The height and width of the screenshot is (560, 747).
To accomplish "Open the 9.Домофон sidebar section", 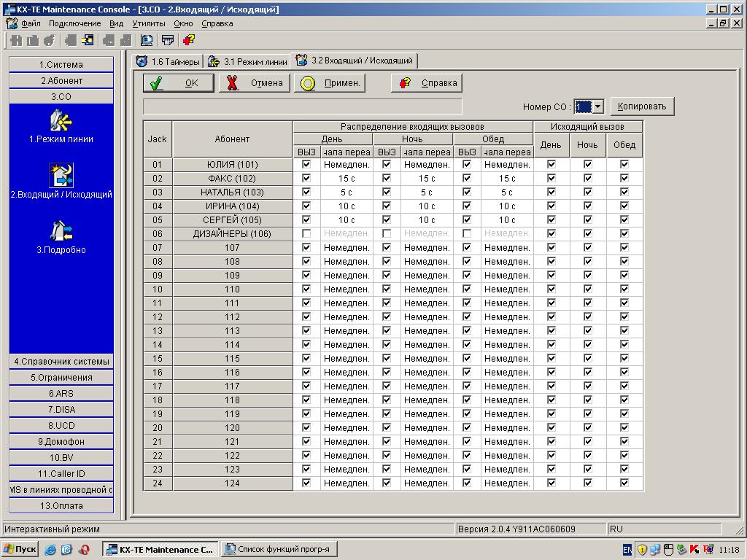I will 61,441.
